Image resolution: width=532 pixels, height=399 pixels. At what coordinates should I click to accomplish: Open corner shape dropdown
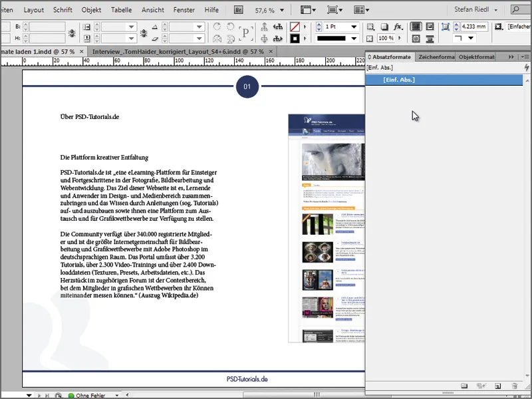471,38
